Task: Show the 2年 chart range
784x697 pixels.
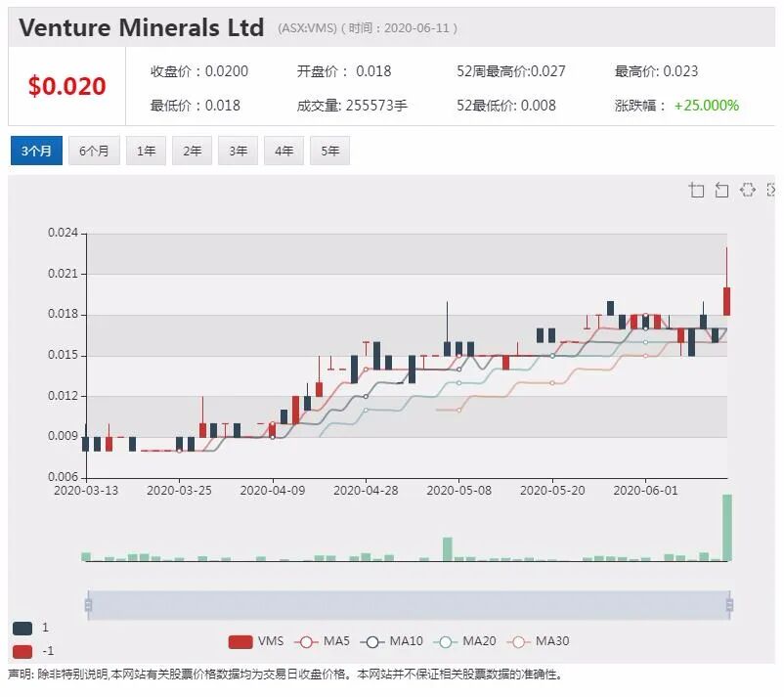Action: 192,151
